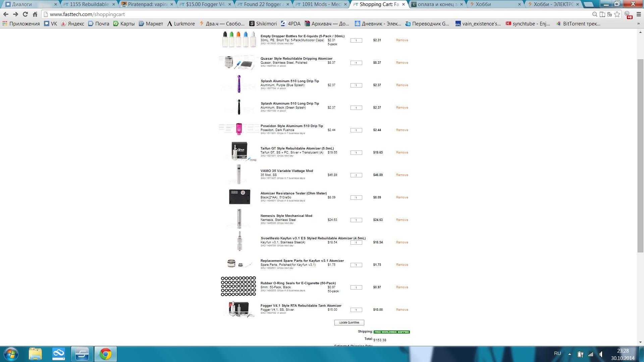Click the Free Worldwide Shipping badge
Screen dimensions: 644x362
(392, 332)
